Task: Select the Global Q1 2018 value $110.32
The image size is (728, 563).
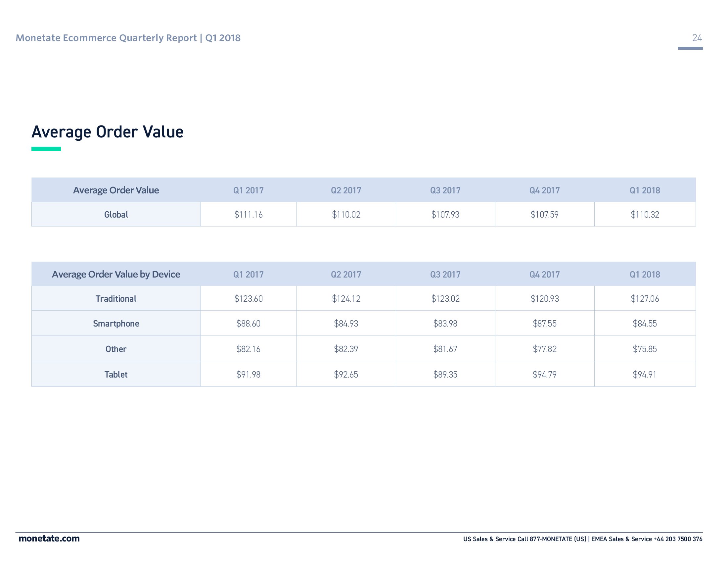Action: click(645, 215)
